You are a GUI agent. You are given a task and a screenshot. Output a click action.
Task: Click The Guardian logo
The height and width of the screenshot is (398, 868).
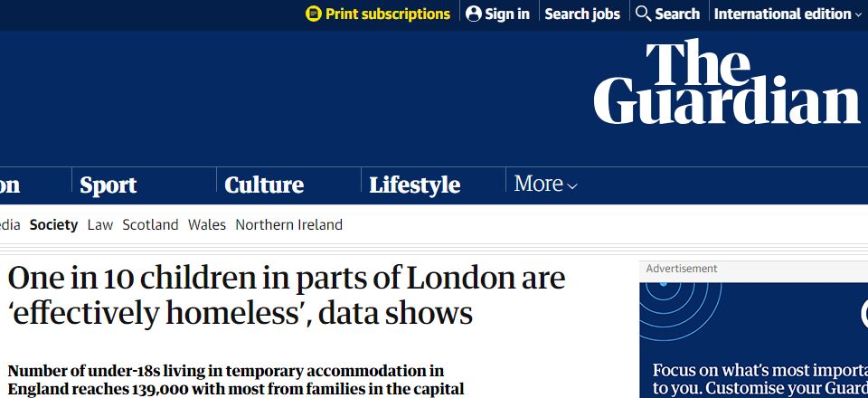tap(727, 83)
